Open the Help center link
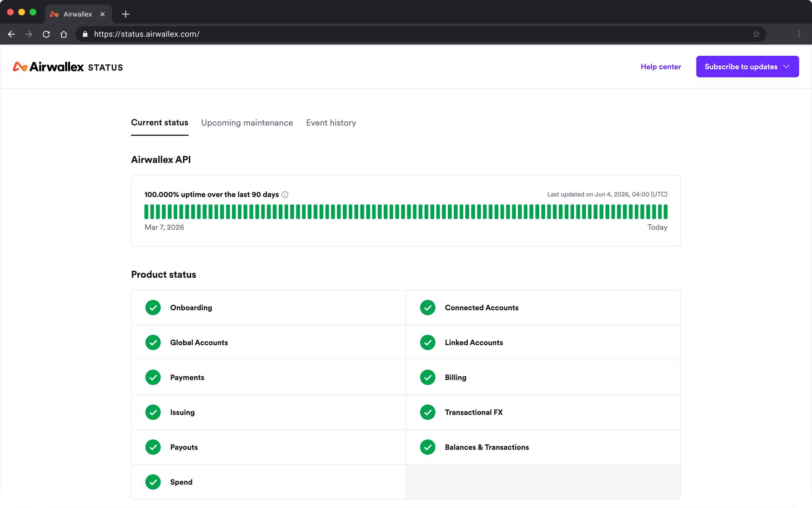Image resolution: width=812 pixels, height=508 pixels. (661, 67)
